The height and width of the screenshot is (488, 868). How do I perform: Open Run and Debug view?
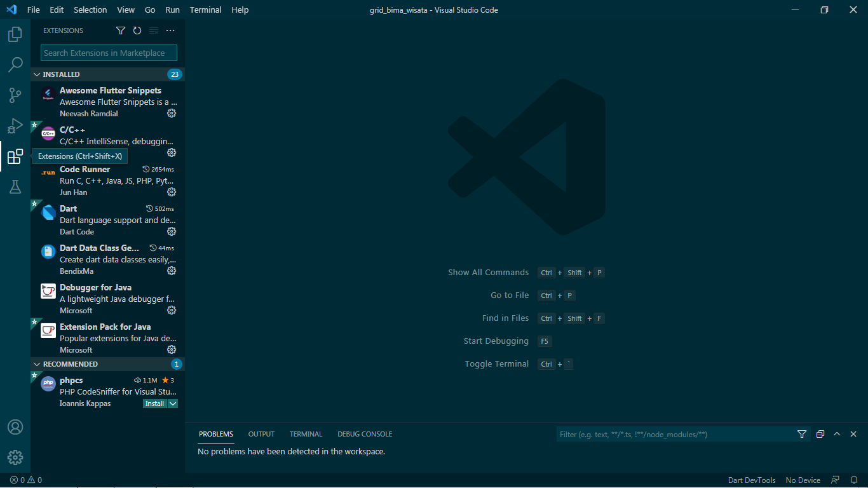click(x=15, y=126)
